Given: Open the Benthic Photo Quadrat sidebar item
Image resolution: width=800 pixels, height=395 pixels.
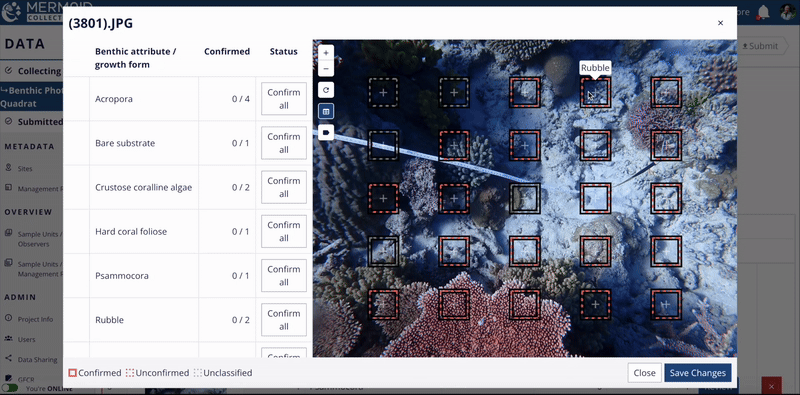Looking at the screenshot, I should pyautogui.click(x=32, y=97).
